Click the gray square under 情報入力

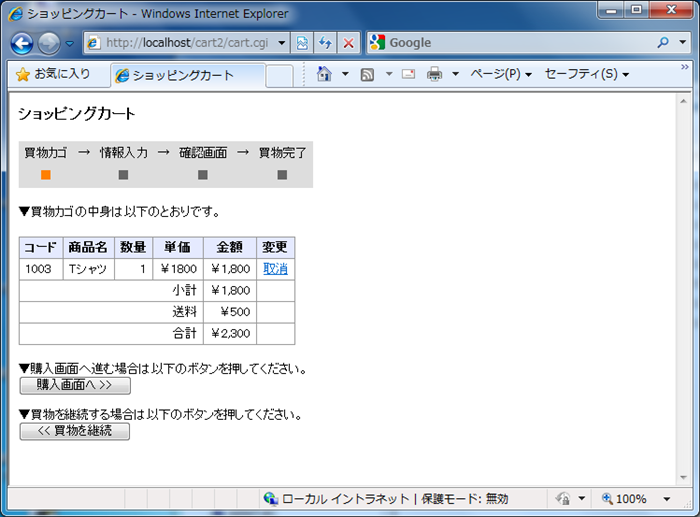click(x=124, y=175)
